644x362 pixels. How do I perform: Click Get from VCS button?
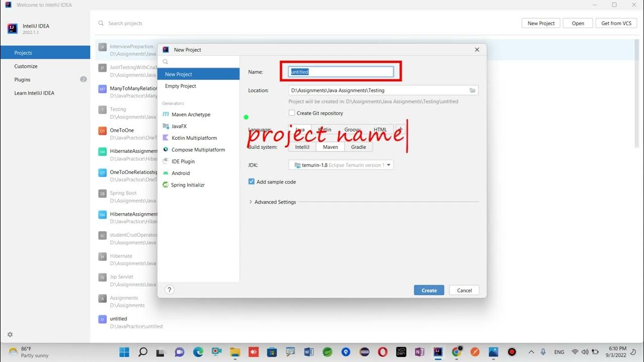click(616, 23)
